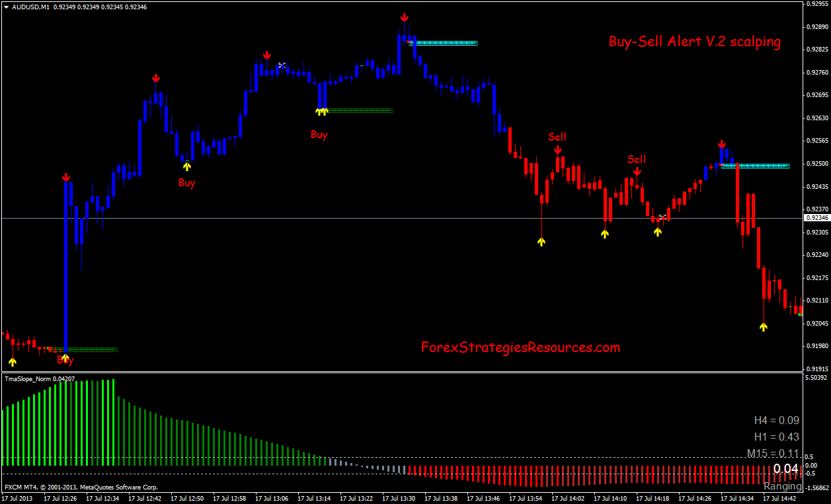
Task: Click the white cross marker among blue candles
Action: tap(282, 65)
